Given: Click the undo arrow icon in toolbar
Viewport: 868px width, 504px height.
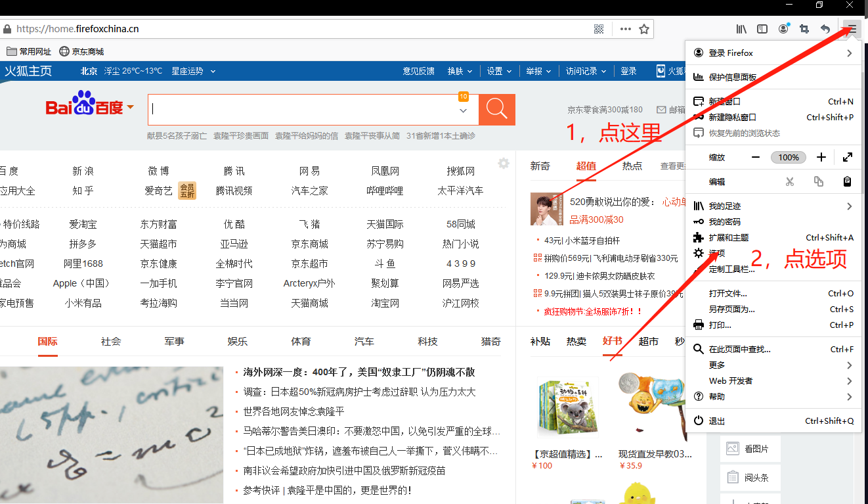Looking at the screenshot, I should tap(825, 29).
